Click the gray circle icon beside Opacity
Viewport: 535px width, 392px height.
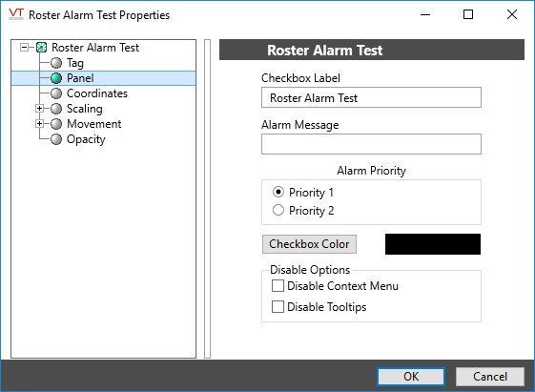tap(56, 139)
